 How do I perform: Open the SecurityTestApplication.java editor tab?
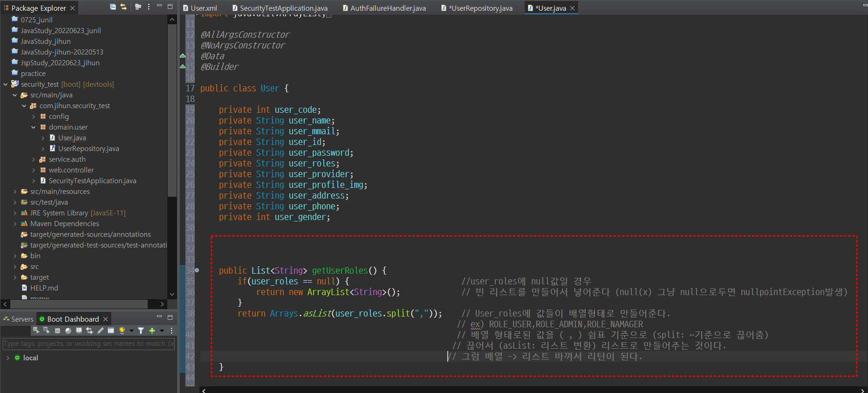[280, 8]
